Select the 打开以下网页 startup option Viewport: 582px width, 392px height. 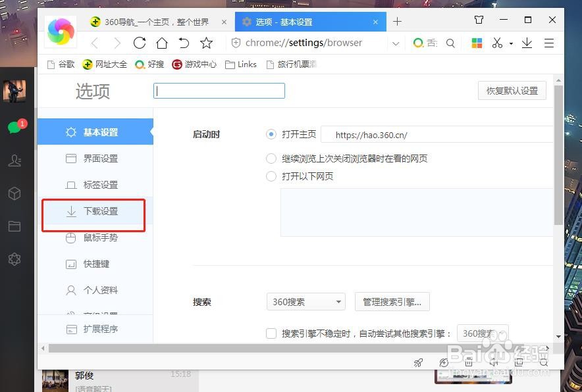tap(271, 176)
